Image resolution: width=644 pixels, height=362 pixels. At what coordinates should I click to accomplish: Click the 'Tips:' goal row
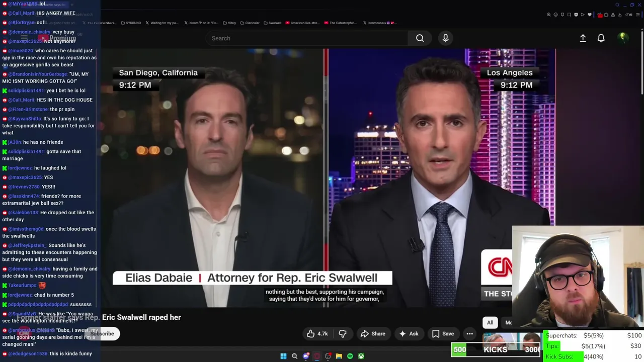tap(594, 346)
